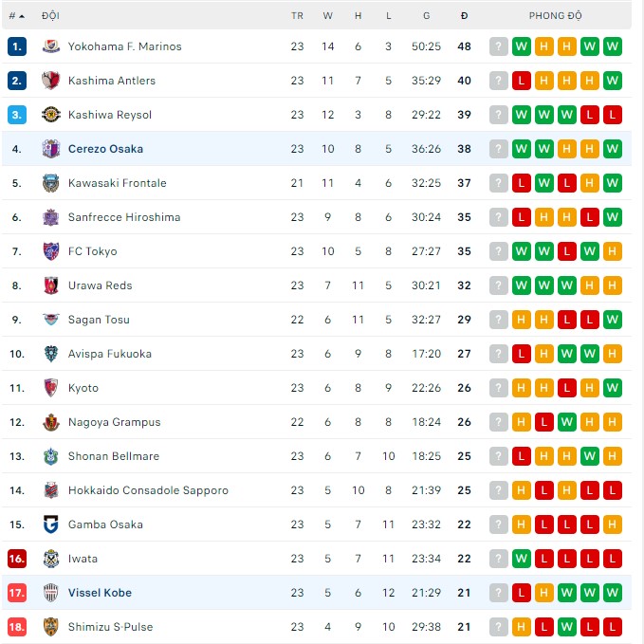Click the gray question mark next-match badge for Yokohama

(499, 46)
